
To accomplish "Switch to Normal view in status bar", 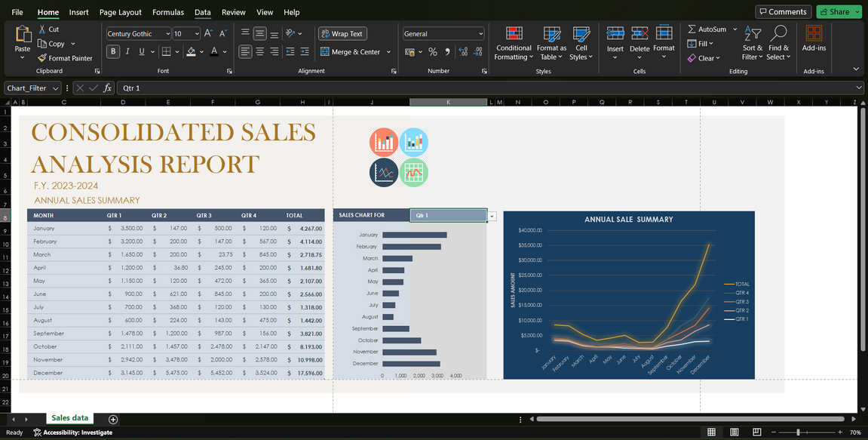I will (711, 432).
